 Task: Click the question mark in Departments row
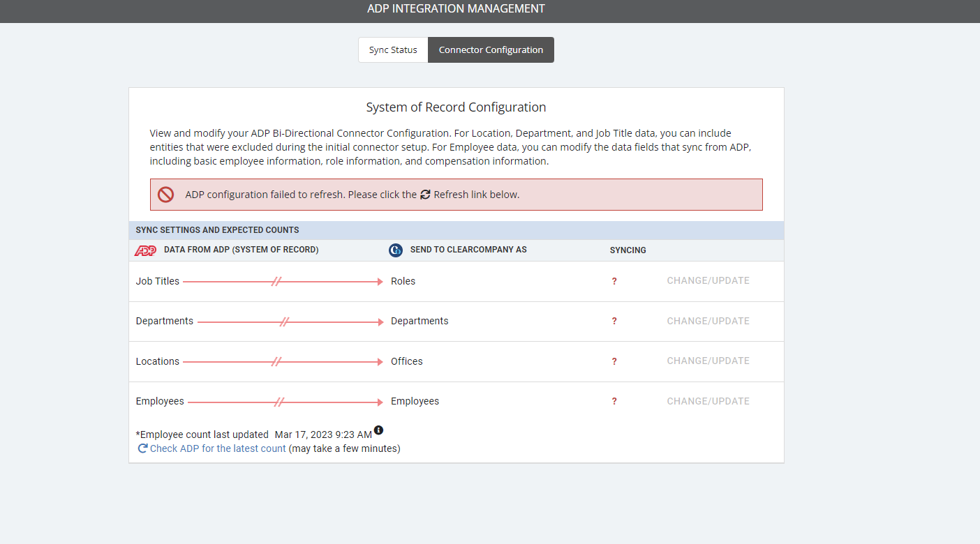point(614,322)
